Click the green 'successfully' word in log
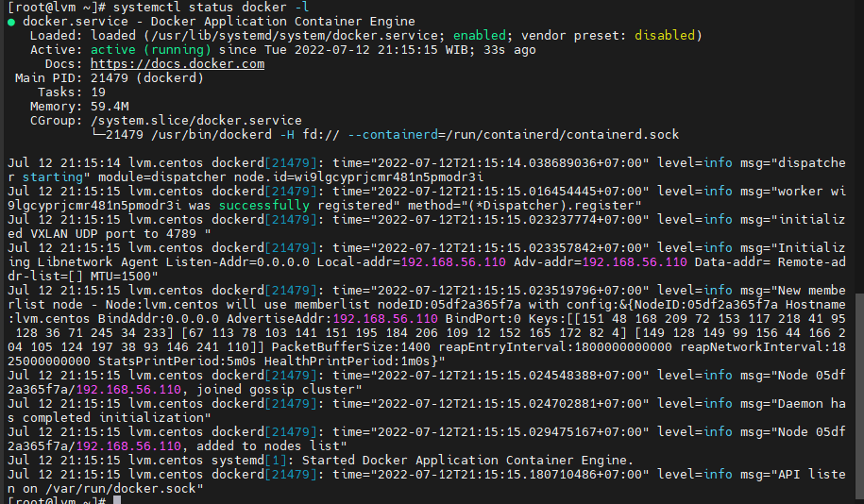The width and height of the screenshot is (864, 504). (264, 206)
